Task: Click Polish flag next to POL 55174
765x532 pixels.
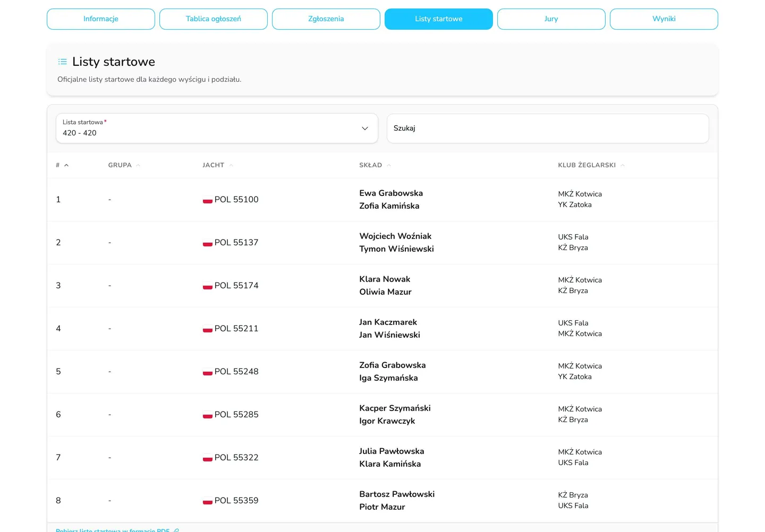Action: pos(208,286)
